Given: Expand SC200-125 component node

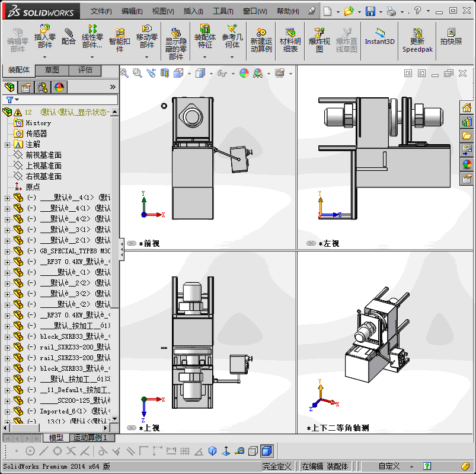Looking at the screenshot, I should pyautogui.click(x=7, y=401).
